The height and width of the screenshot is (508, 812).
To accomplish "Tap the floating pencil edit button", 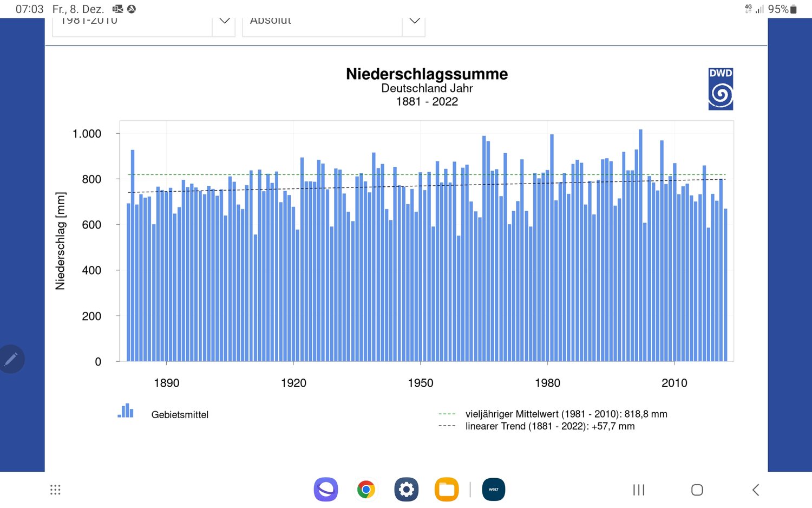I will 11,359.
